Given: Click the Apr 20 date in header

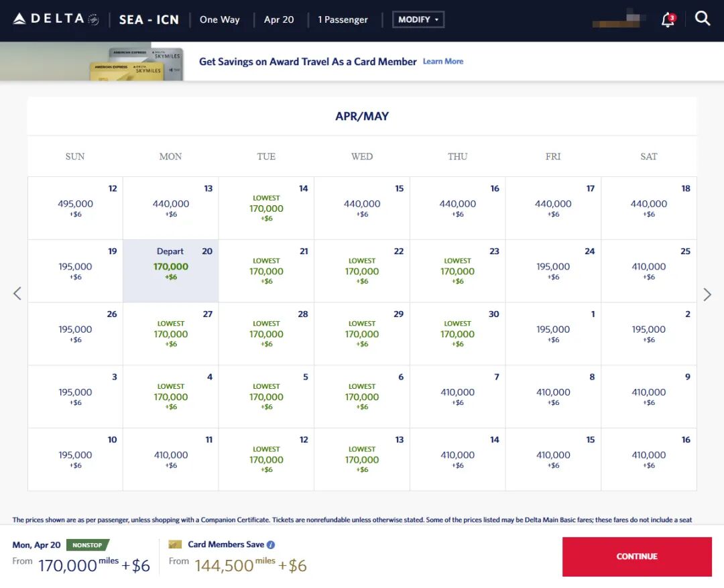Looking at the screenshot, I should coord(279,19).
